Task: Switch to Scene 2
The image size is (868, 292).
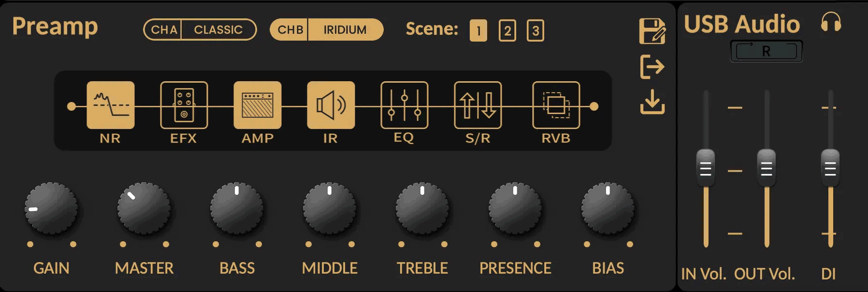Action: 507,31
